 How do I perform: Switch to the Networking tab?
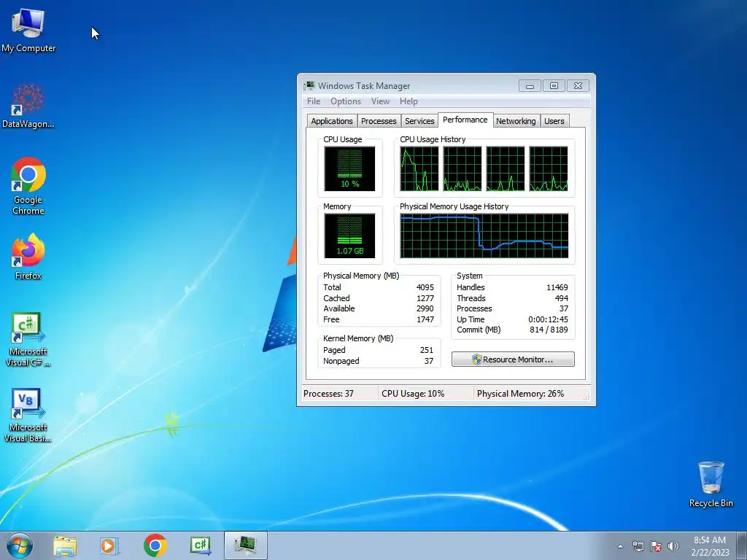click(516, 121)
